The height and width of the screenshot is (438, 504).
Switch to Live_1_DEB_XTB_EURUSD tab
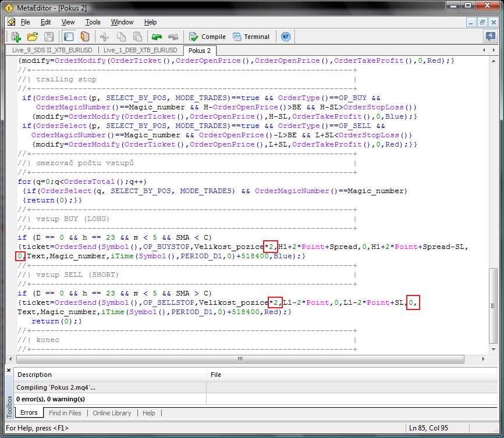tap(140, 50)
